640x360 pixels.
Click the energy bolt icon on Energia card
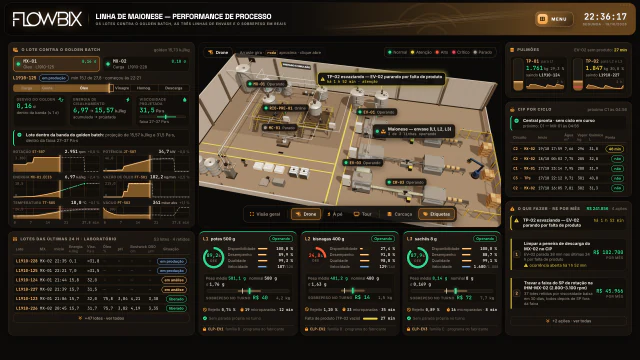point(128,100)
